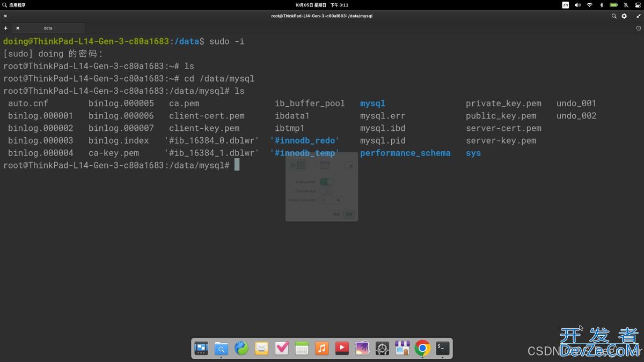Open terminal settings gear menu
The image size is (644, 362).
624,16
